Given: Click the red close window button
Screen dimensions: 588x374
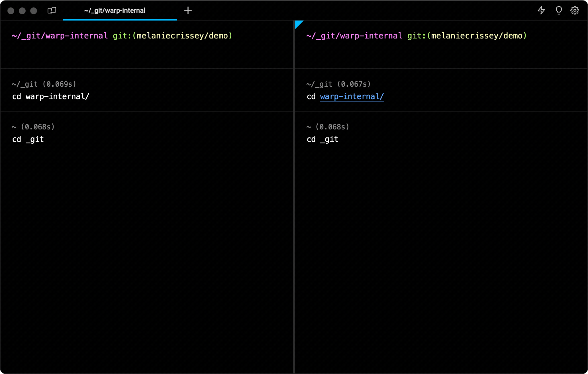Looking at the screenshot, I should (x=11, y=11).
